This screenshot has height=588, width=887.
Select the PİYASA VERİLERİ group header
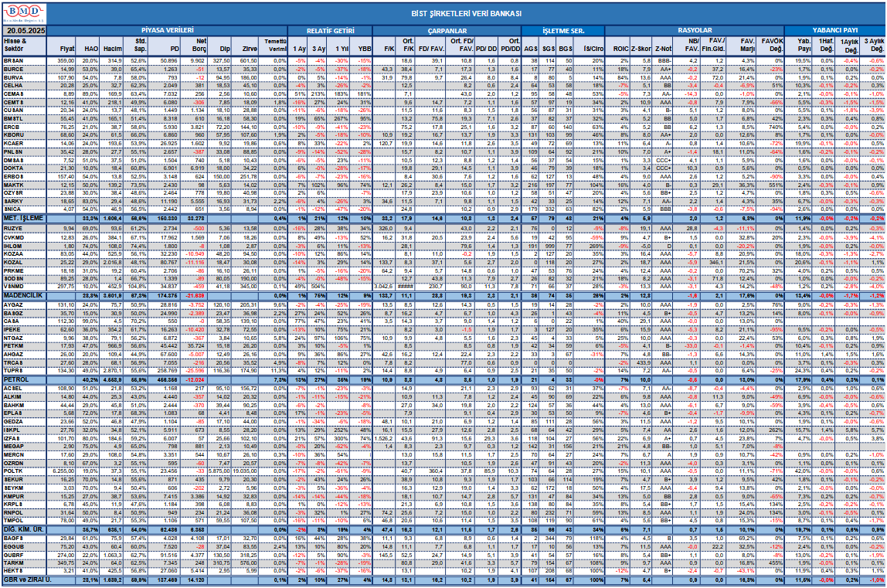tap(167, 31)
